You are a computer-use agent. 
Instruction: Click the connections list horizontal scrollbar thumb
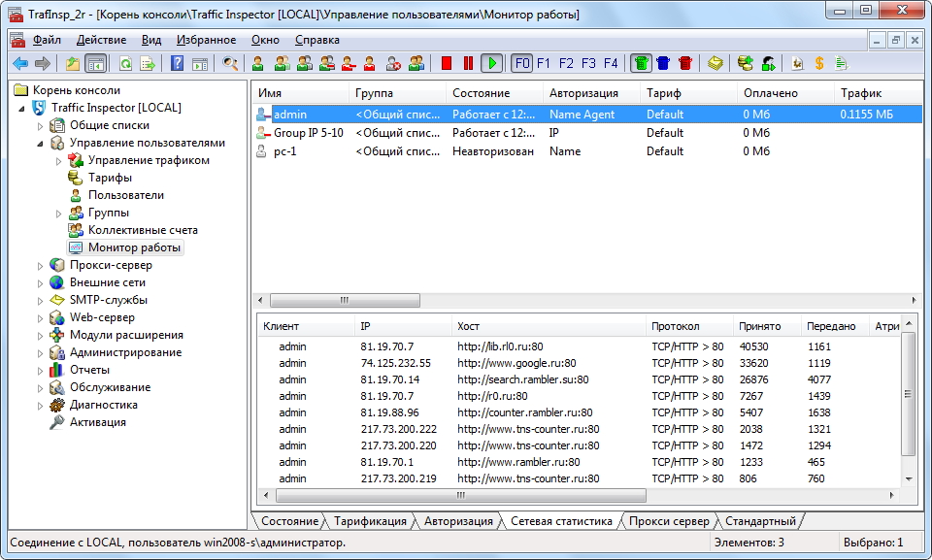point(460,495)
